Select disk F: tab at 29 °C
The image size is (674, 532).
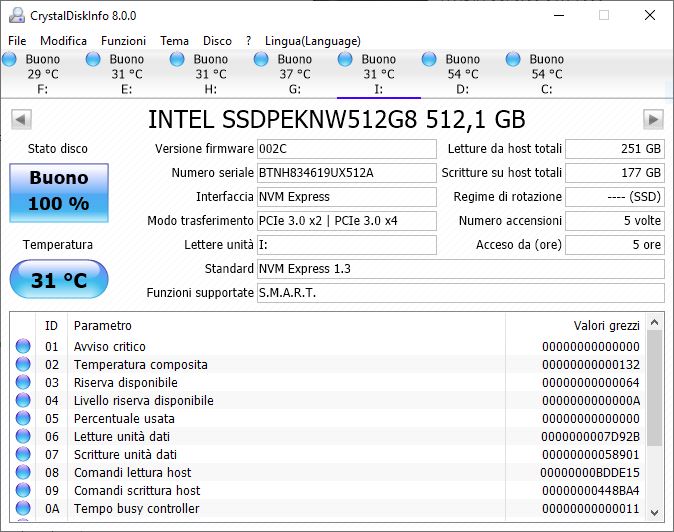[x=43, y=74]
